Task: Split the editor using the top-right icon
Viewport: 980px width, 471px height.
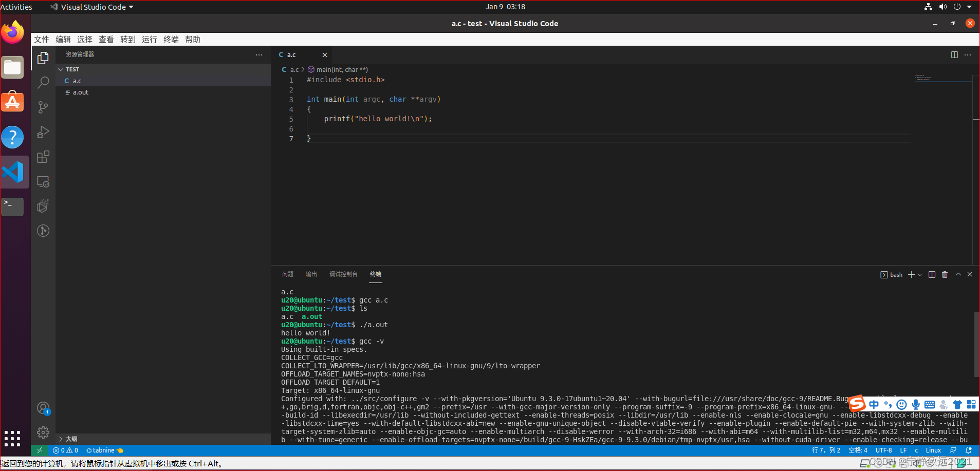Action: coord(954,55)
